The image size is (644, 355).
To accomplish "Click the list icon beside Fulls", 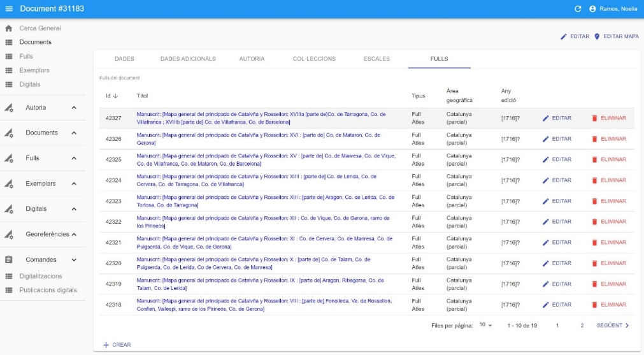I will 9,56.
